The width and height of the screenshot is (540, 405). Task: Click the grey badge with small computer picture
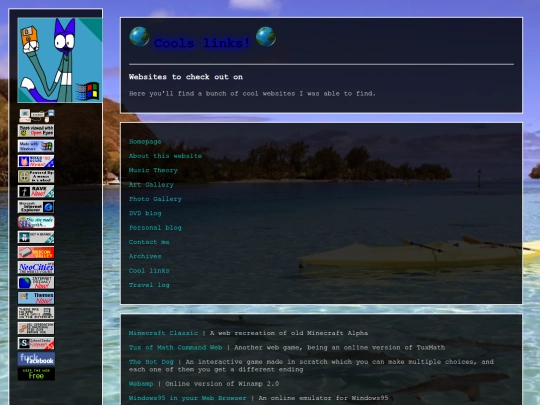point(36,313)
